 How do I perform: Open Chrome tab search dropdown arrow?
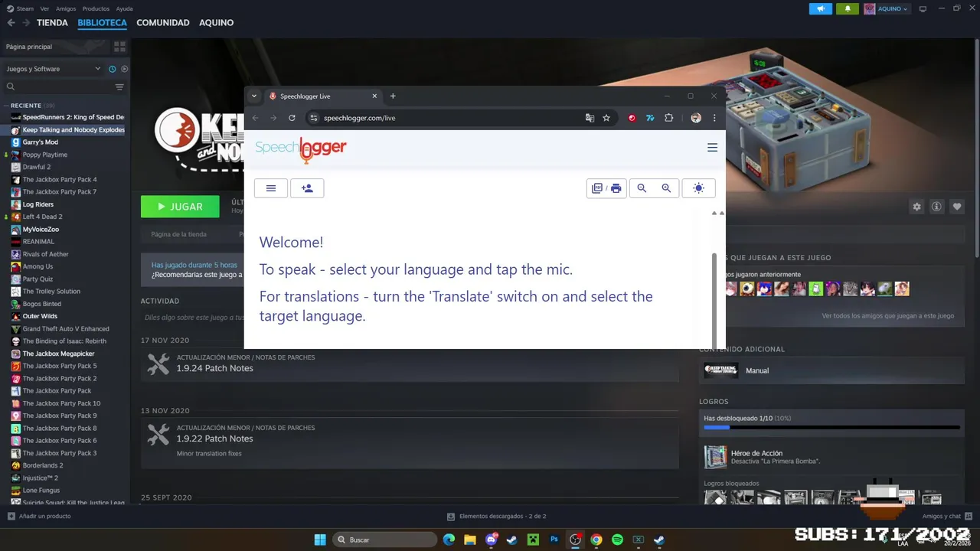click(254, 96)
